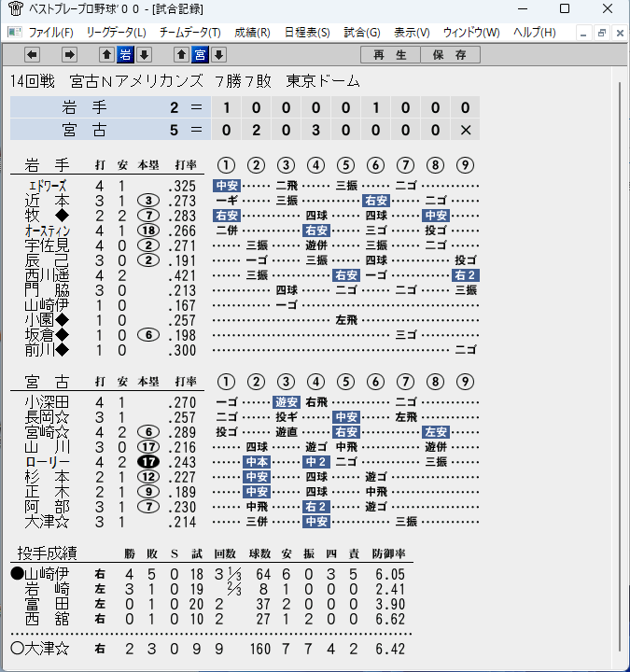630x672 pixels.
Task: Select the blue 宮 team icon
Action: point(200,55)
